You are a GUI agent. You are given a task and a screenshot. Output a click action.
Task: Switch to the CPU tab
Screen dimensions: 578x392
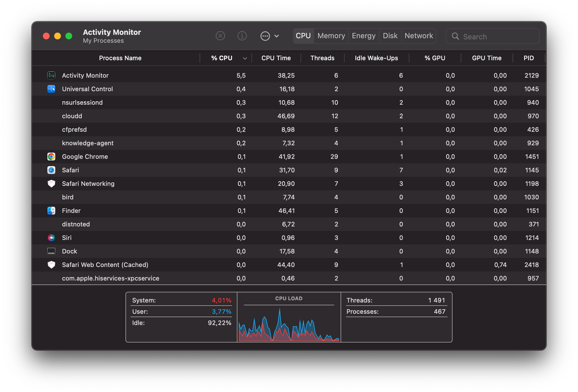[303, 36]
